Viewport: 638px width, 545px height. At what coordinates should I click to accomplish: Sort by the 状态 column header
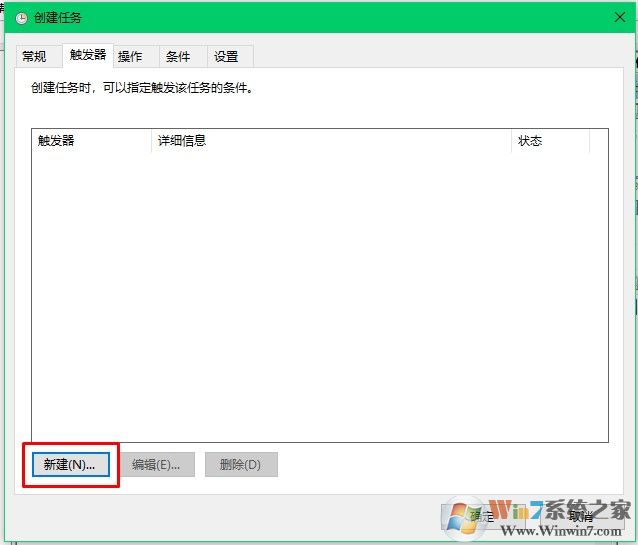click(x=549, y=141)
